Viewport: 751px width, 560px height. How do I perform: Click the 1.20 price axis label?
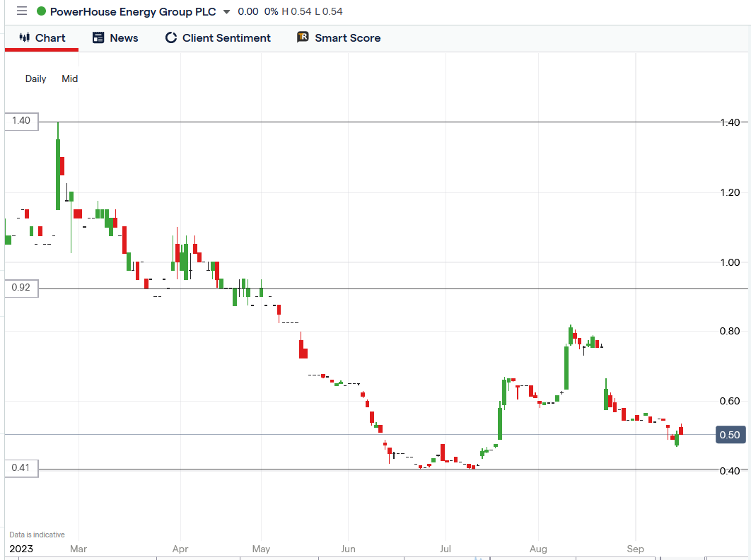point(730,192)
